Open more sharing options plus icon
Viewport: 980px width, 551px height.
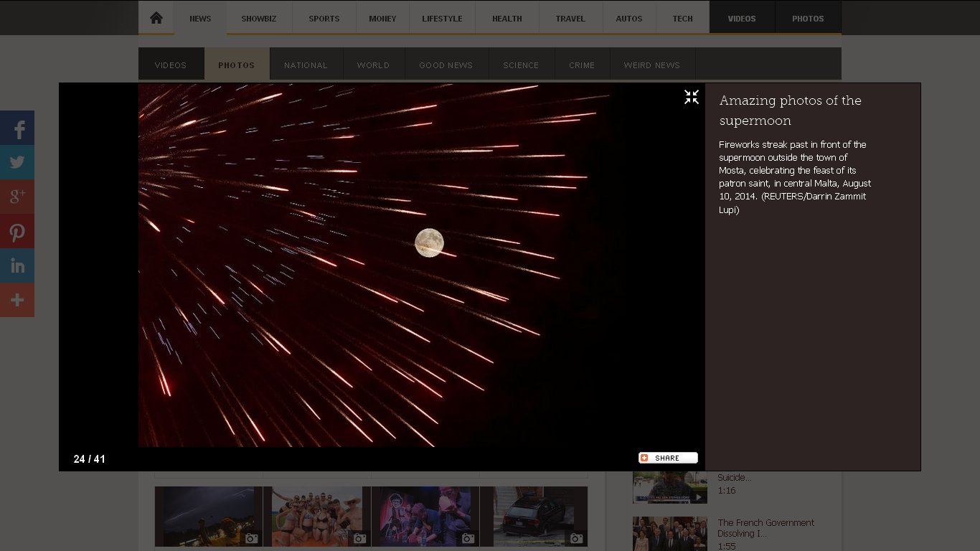click(17, 300)
